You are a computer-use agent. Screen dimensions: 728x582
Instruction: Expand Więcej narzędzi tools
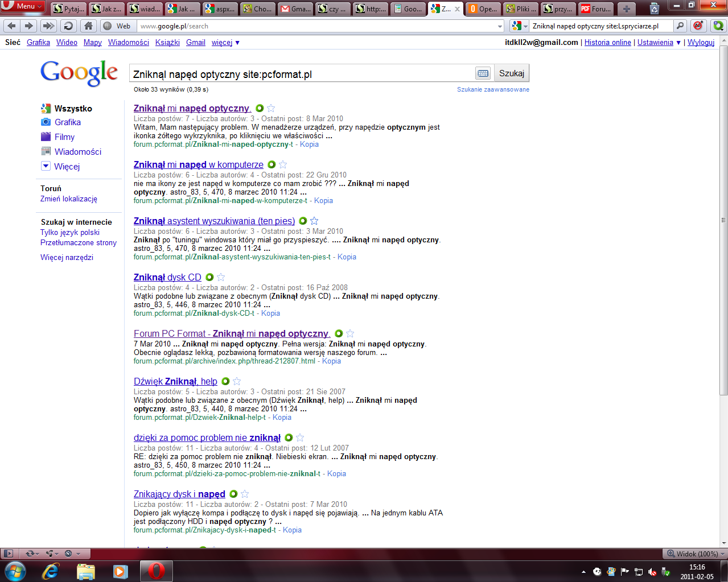click(67, 258)
